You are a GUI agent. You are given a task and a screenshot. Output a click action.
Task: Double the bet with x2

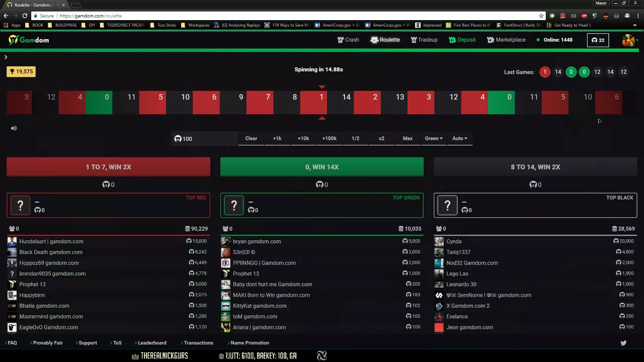[381, 139]
